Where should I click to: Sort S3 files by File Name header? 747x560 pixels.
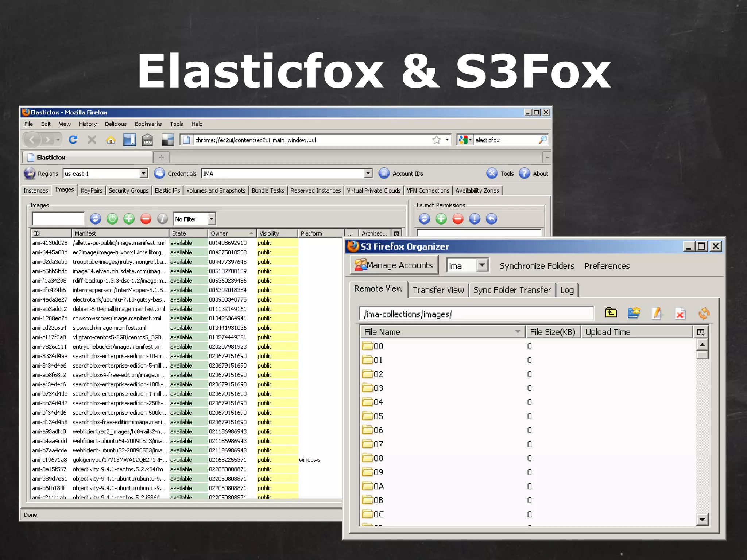point(442,332)
